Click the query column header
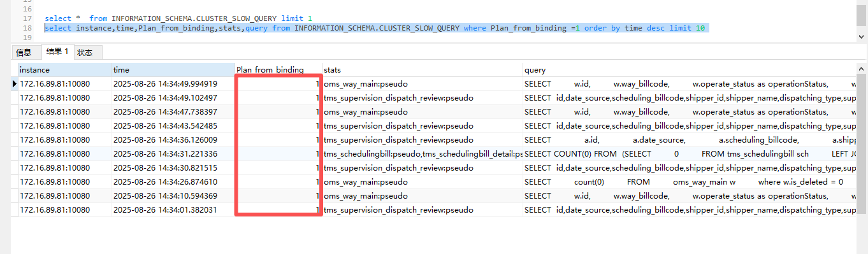Viewport: 868px width, 254px height. [689, 70]
